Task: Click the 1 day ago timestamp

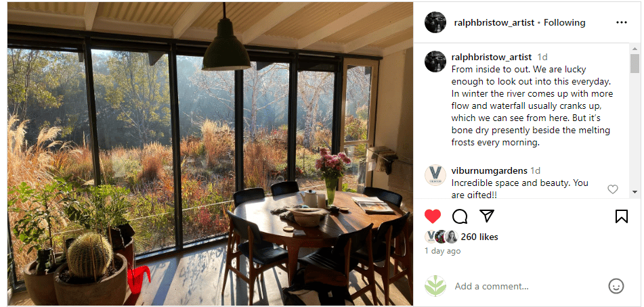Action: 442,251
